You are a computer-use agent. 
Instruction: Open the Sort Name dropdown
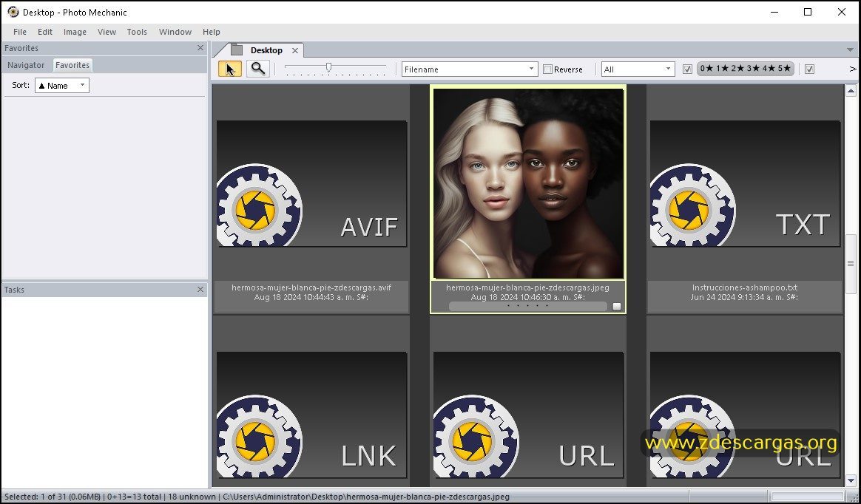(62, 85)
